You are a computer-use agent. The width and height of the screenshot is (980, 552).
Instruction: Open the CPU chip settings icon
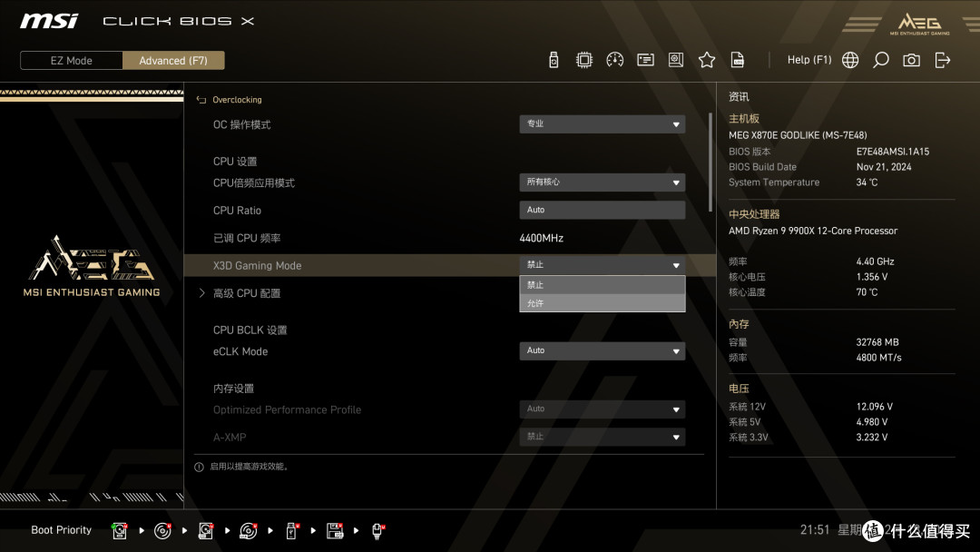(x=583, y=60)
